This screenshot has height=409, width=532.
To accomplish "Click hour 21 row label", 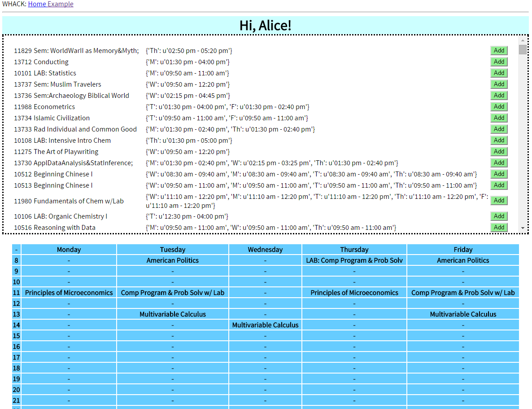I will click(16, 400).
